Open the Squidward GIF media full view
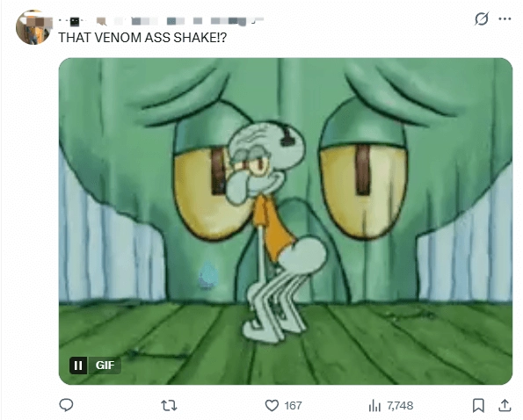The width and height of the screenshot is (523, 420). 286,221
